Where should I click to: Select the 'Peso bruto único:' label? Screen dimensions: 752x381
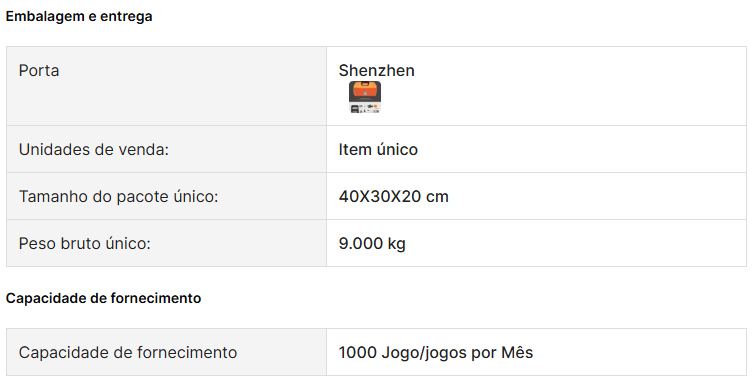pos(85,244)
